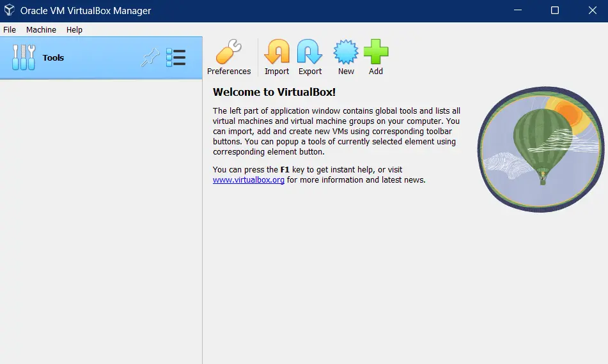
Task: Open the Machine menu
Action: point(41,30)
